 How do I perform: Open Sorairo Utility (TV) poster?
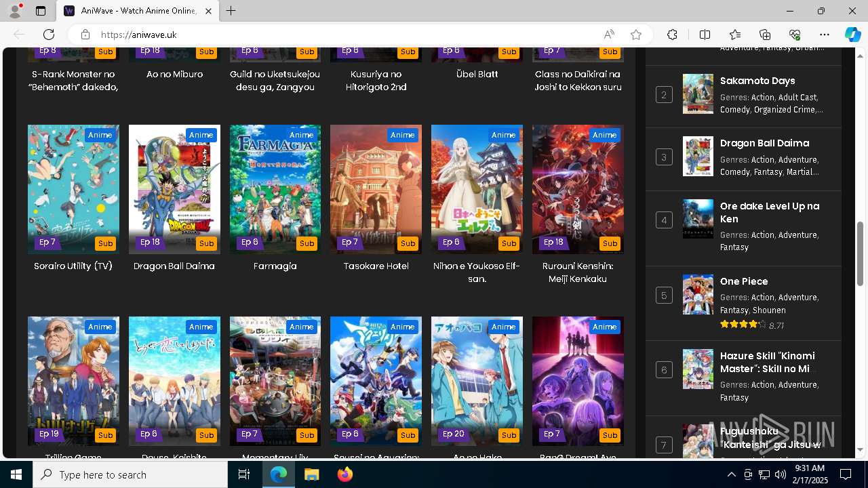pyautogui.click(x=73, y=189)
